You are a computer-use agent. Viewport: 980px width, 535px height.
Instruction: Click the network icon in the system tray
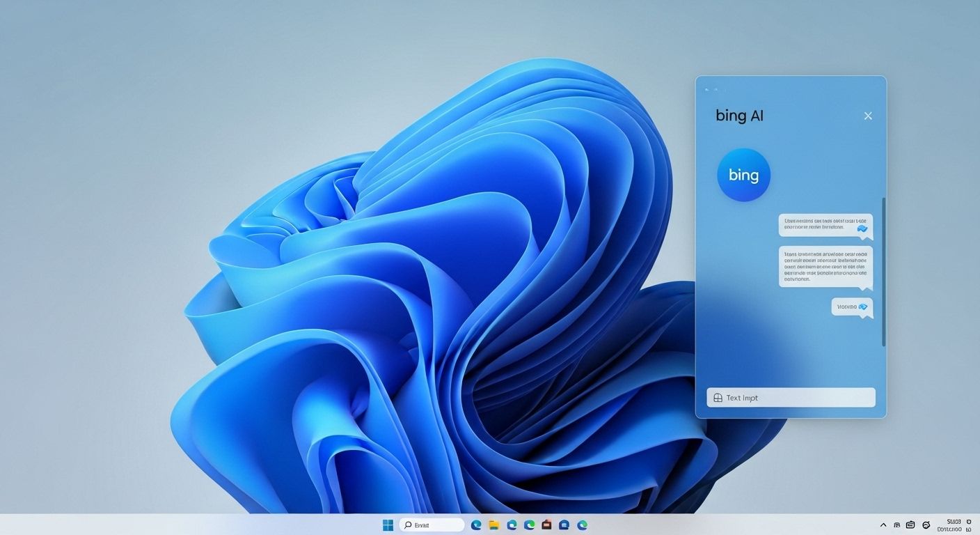coord(898,525)
